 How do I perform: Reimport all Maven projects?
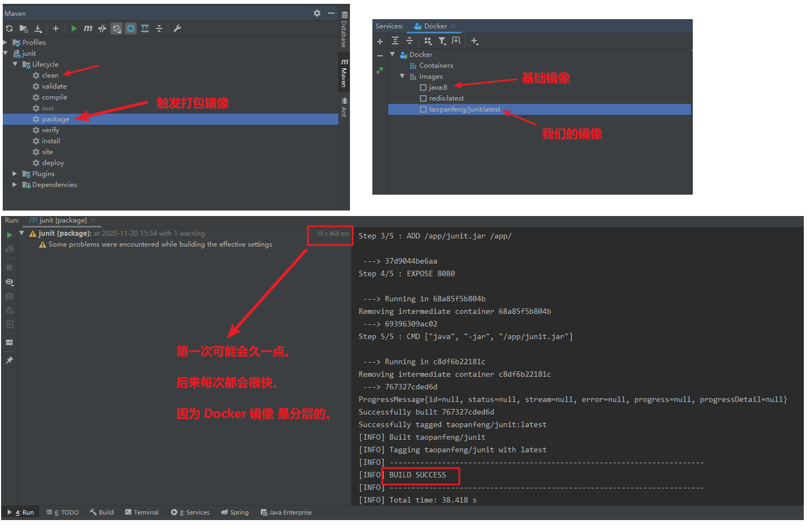[x=9, y=28]
